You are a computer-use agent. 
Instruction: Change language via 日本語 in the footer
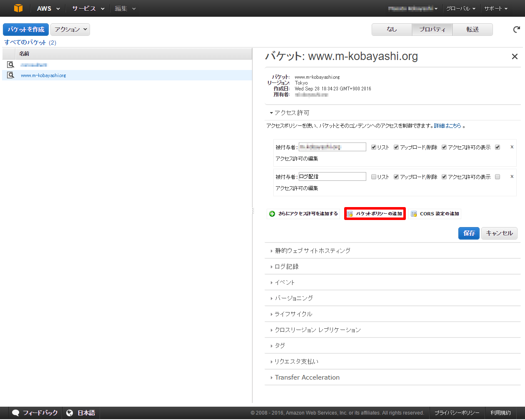tap(81, 413)
